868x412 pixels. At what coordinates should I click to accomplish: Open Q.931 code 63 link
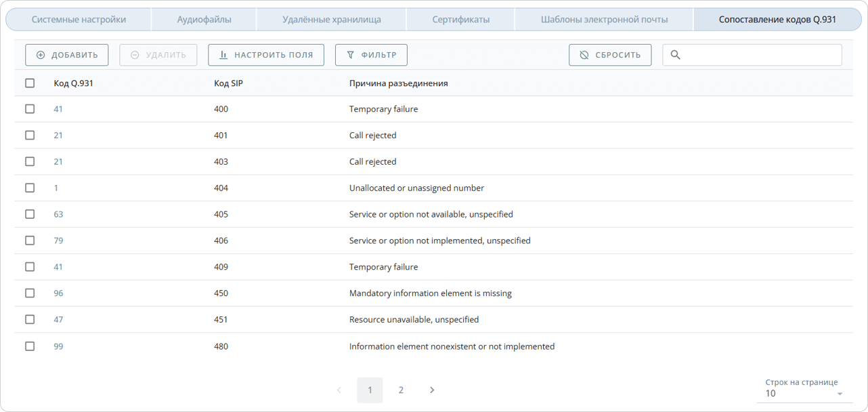58,214
